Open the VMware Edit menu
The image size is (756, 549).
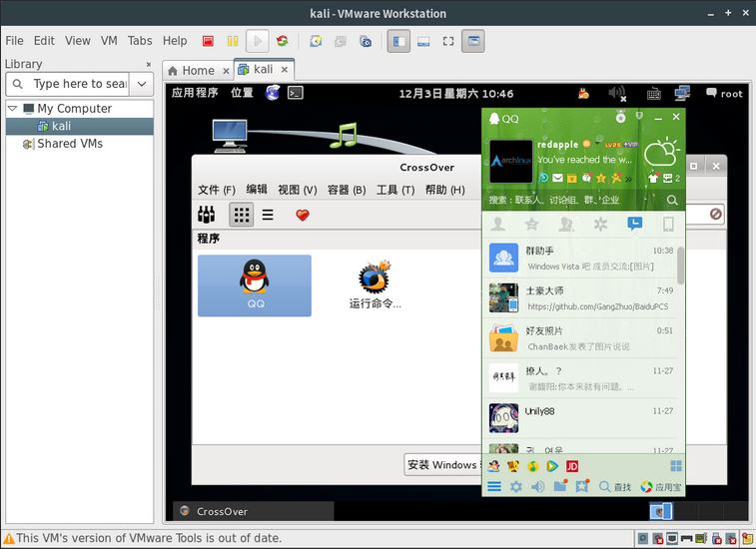pyautogui.click(x=44, y=41)
